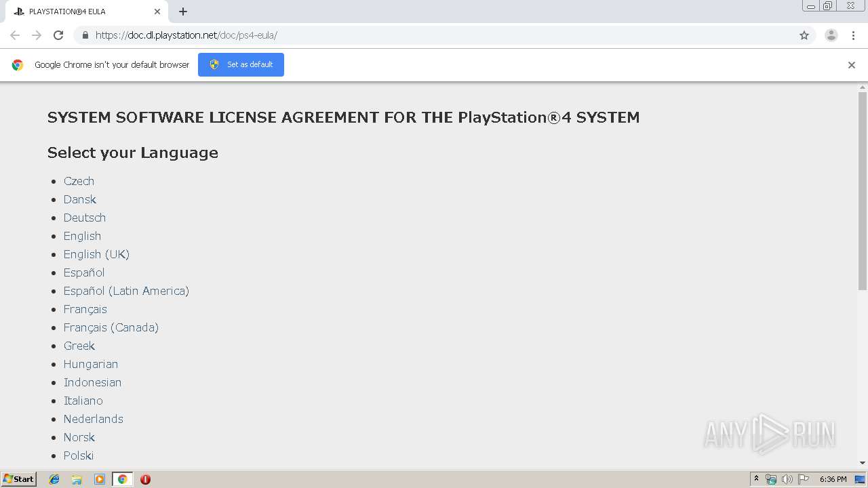Viewport: 868px width, 488px height.
Task: Reload the page with the refresh icon
Action: coord(58,35)
